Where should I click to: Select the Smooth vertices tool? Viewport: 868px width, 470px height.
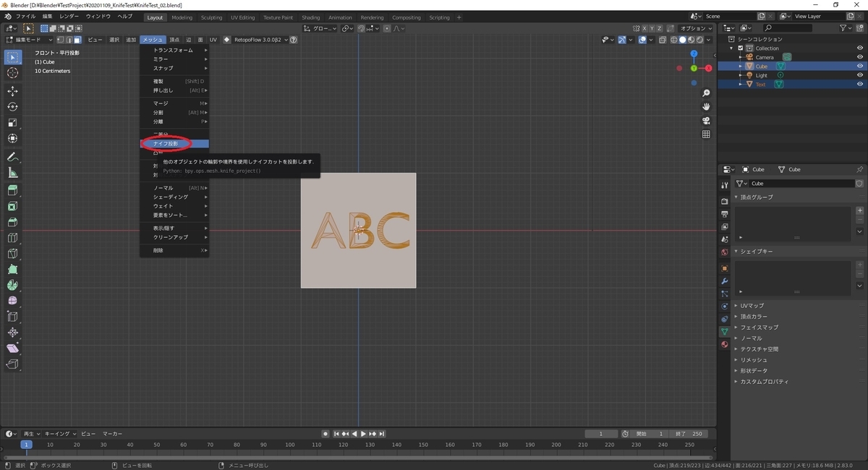pyautogui.click(x=12, y=301)
